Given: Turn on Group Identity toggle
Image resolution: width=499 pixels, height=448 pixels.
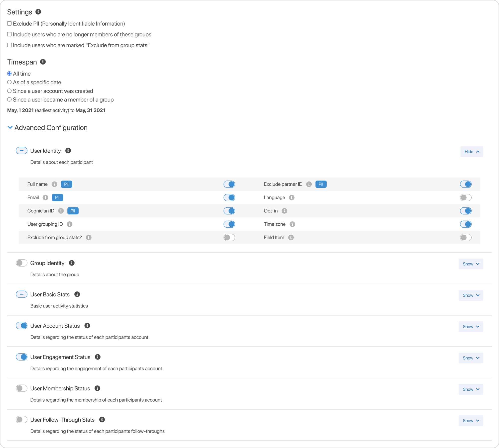Looking at the screenshot, I should coord(21,263).
